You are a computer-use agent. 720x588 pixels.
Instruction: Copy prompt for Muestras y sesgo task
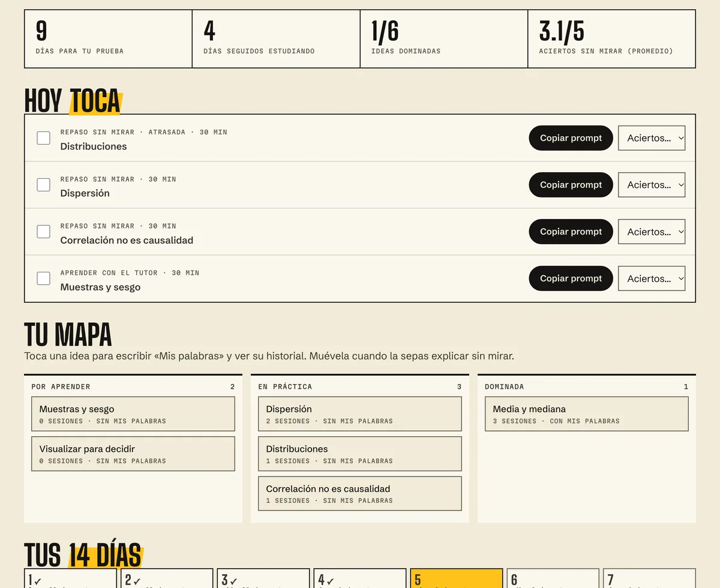(x=571, y=278)
